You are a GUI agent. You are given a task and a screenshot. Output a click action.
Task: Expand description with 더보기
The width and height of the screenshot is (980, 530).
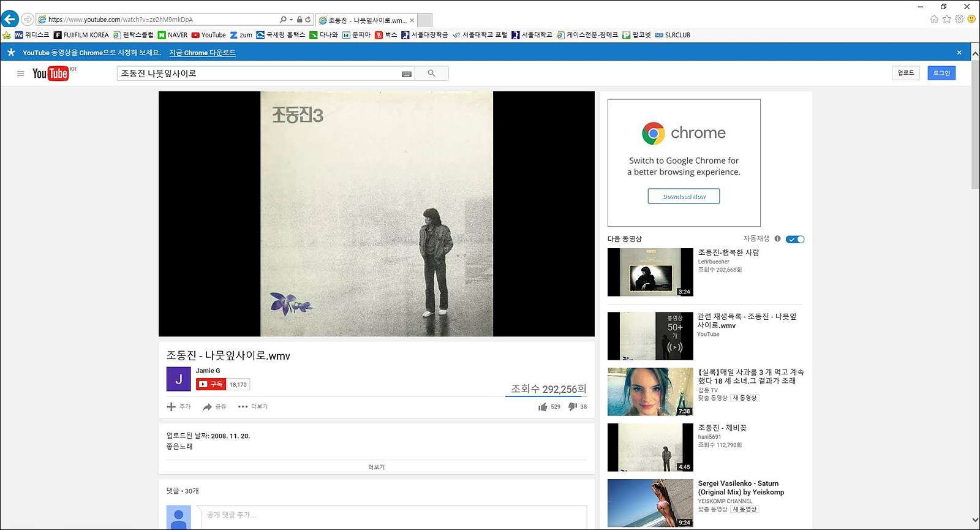tap(376, 467)
